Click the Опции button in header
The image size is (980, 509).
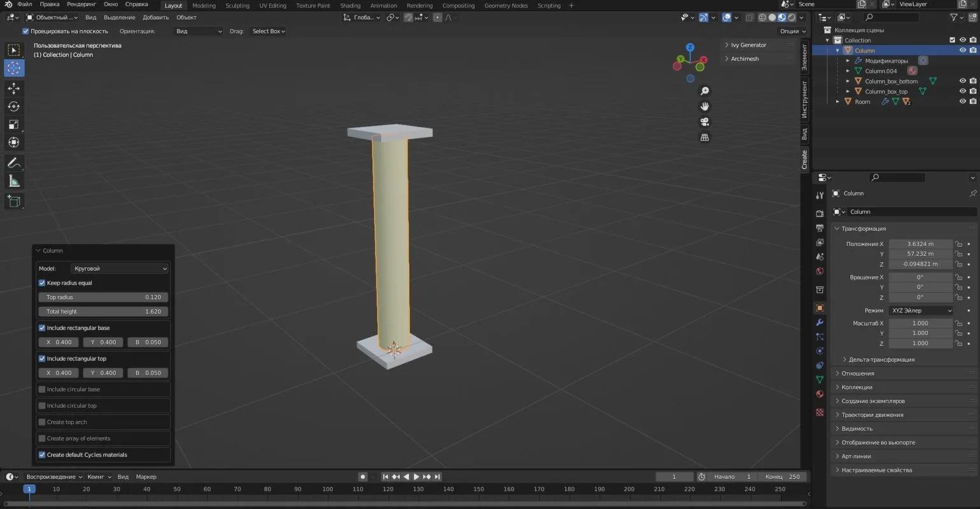point(792,31)
